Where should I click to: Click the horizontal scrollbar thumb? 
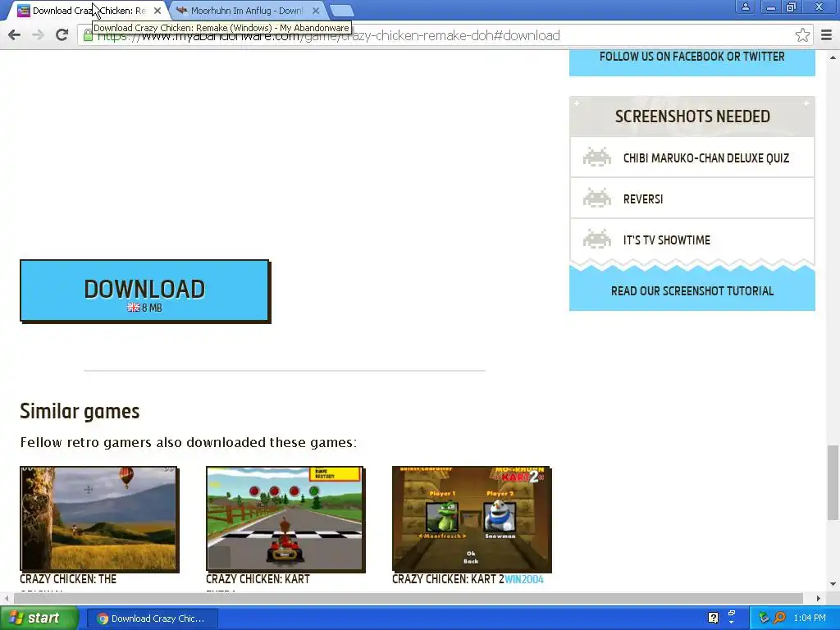click(x=409, y=598)
